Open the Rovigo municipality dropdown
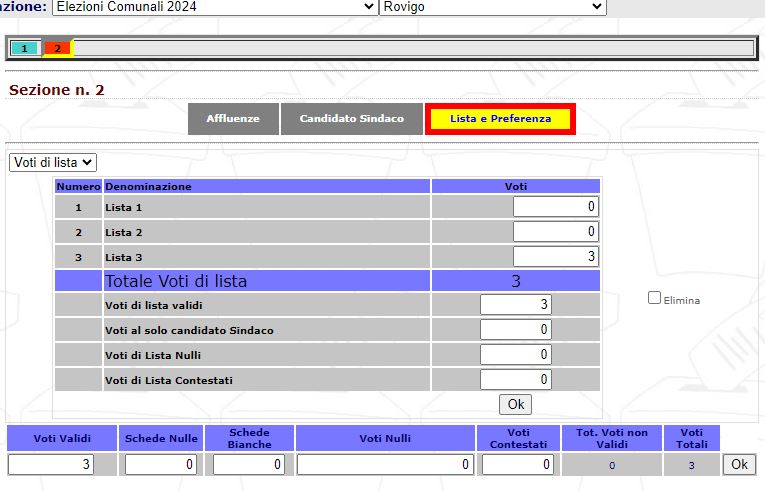765x491 pixels. click(x=493, y=7)
